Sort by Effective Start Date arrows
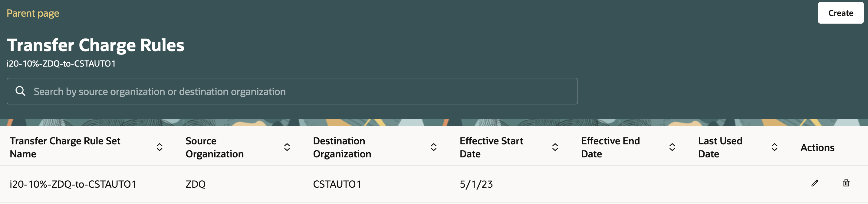This screenshot has height=204, width=868. [555, 147]
